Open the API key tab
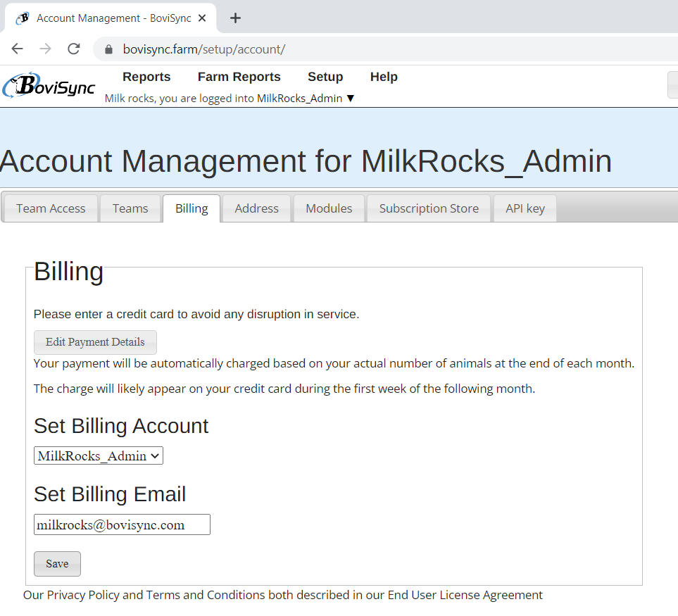The width and height of the screenshot is (678, 616). [x=525, y=208]
